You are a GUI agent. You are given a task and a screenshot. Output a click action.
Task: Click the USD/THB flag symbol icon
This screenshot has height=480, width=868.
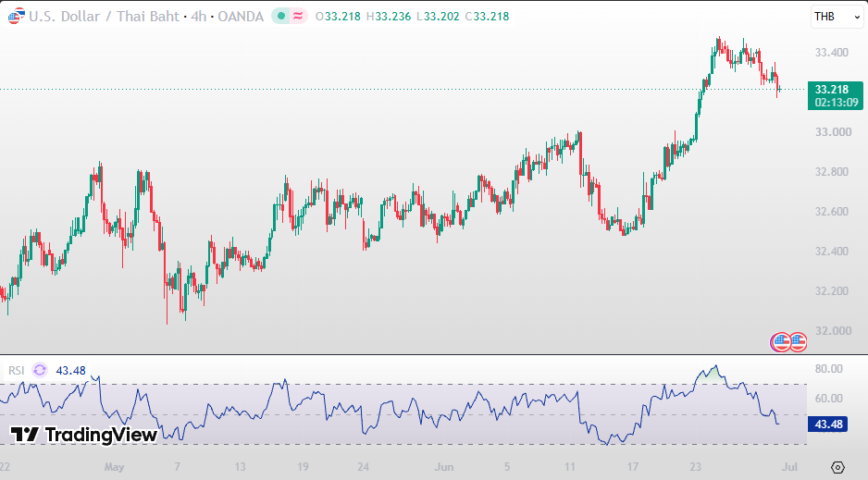coord(16,16)
